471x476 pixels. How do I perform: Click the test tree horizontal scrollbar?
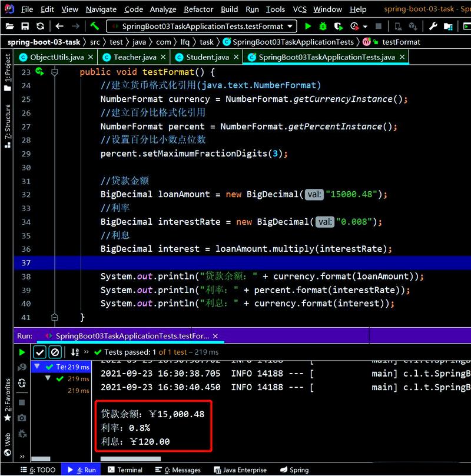(41, 459)
